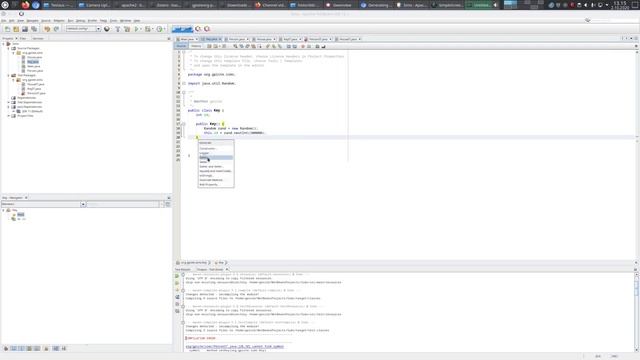The width and height of the screenshot is (640, 360).
Task: Click the Output panel vertical scrollbar
Action: coord(636,312)
